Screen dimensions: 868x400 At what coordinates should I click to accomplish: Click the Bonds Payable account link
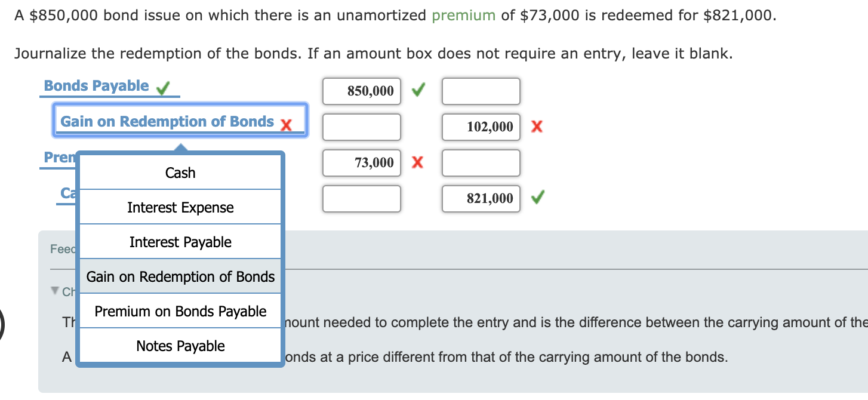[x=96, y=85]
